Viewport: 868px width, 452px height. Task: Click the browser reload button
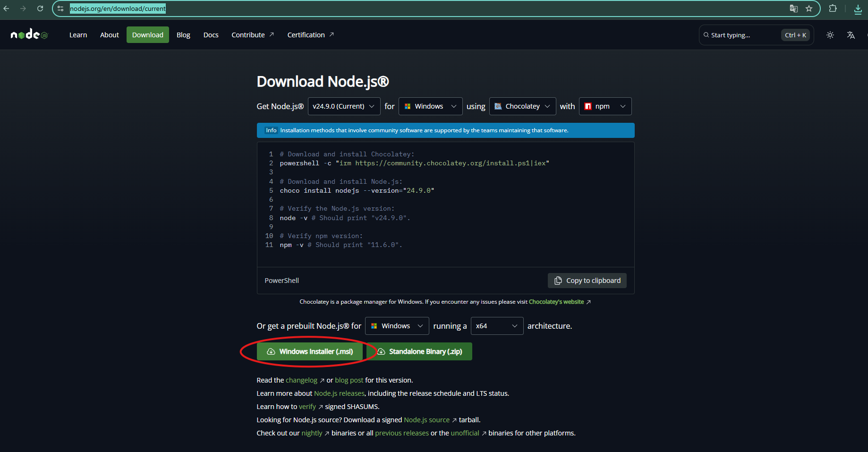point(40,9)
